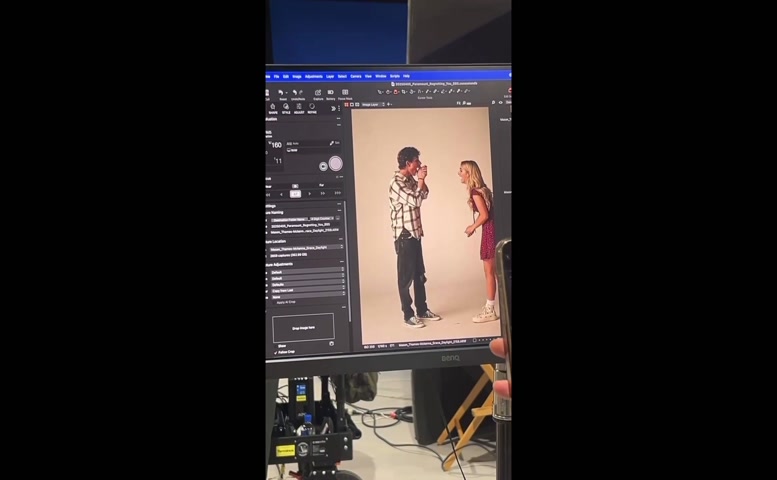Click the large round Capture shutter button
The width and height of the screenshot is (777, 480).
point(335,164)
